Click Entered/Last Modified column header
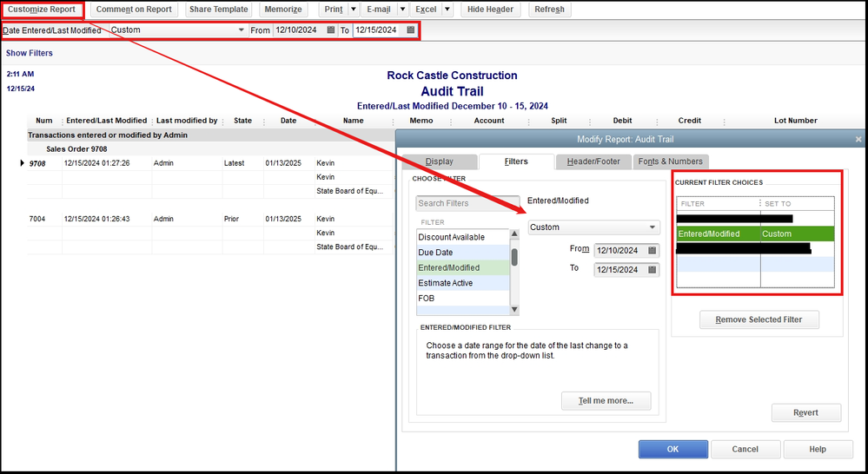 [107, 121]
